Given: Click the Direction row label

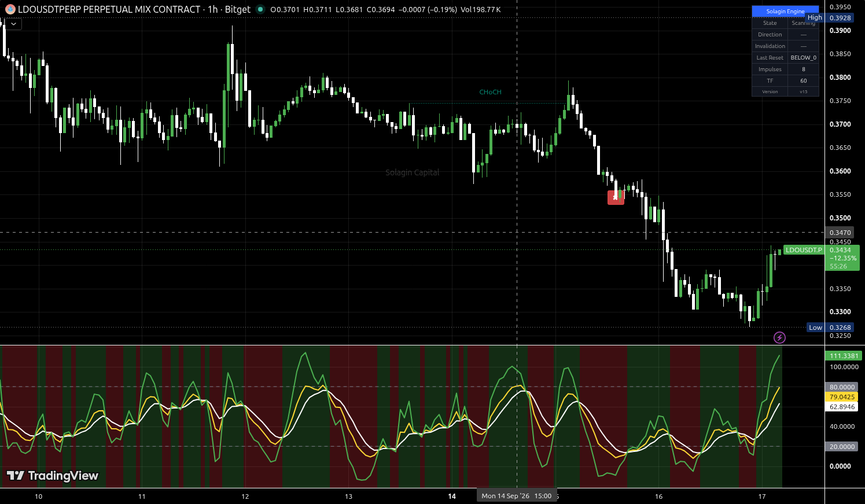Looking at the screenshot, I should [x=770, y=35].
